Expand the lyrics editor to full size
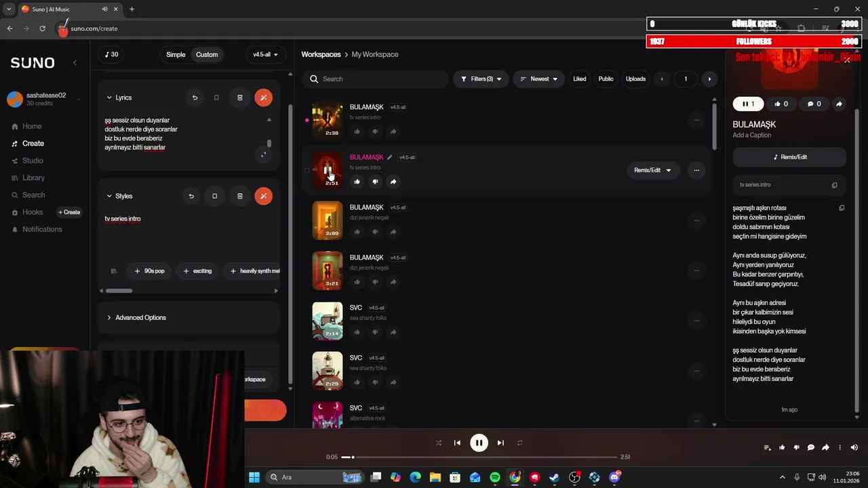The image size is (868, 488). coord(264,155)
